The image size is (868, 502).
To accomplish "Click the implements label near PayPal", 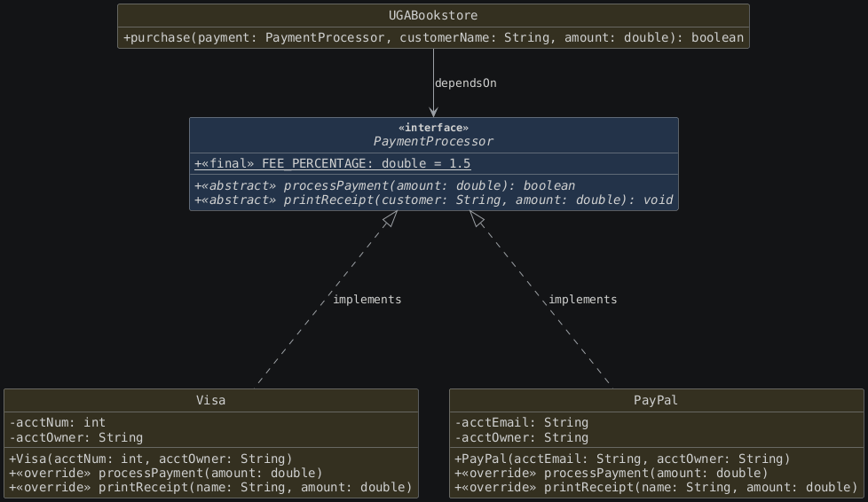I will pyautogui.click(x=582, y=300).
